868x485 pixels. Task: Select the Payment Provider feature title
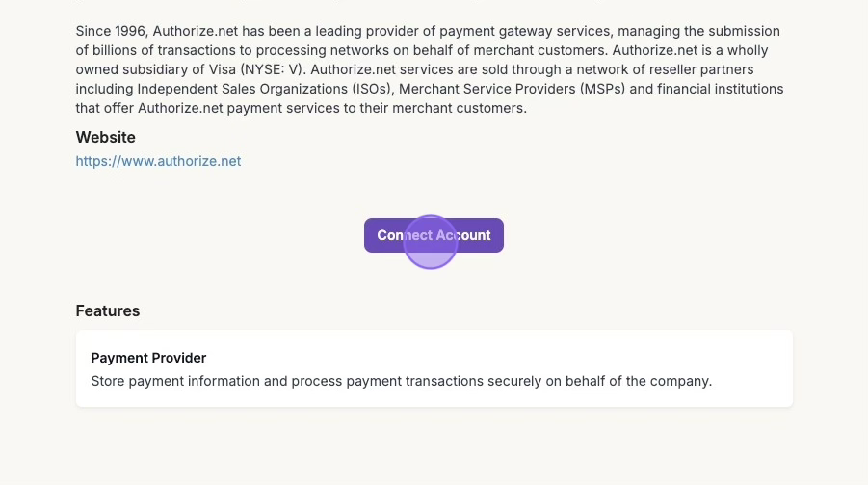tap(148, 358)
